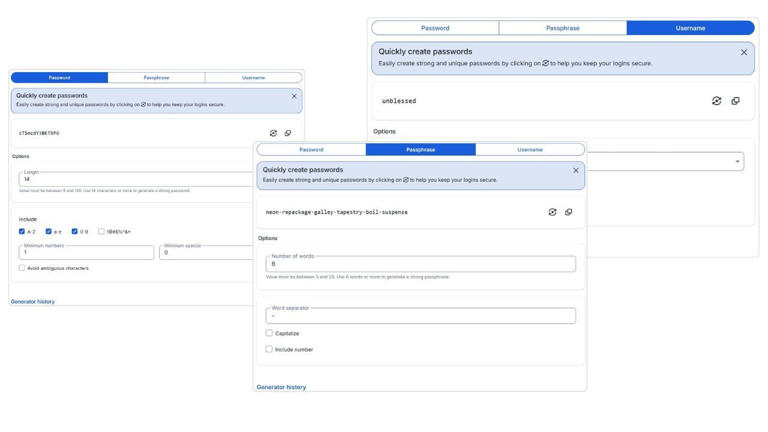Switch to Password tab in the Username window

tap(435, 28)
